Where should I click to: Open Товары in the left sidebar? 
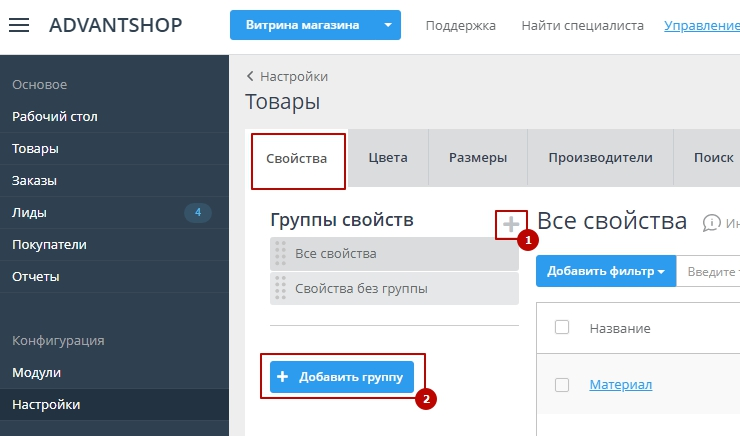coord(35,148)
